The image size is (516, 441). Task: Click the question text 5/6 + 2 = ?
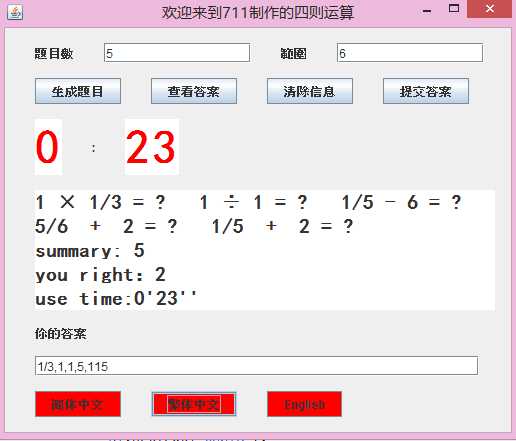106,226
